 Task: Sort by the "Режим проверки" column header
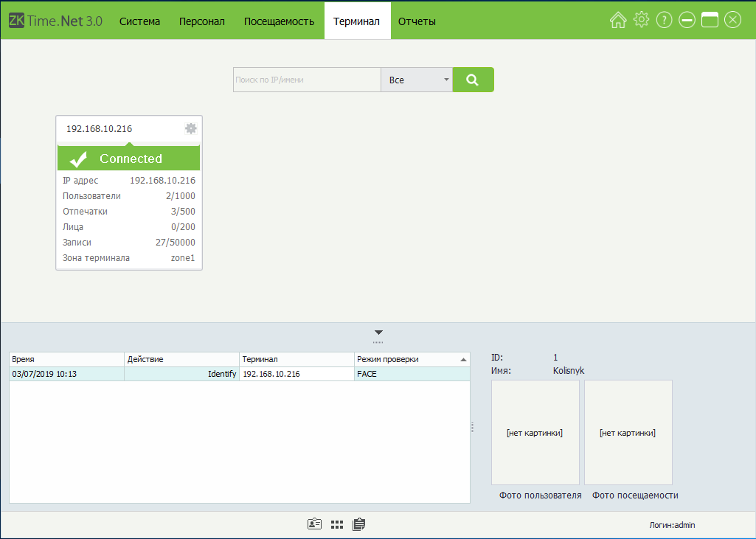(412, 359)
